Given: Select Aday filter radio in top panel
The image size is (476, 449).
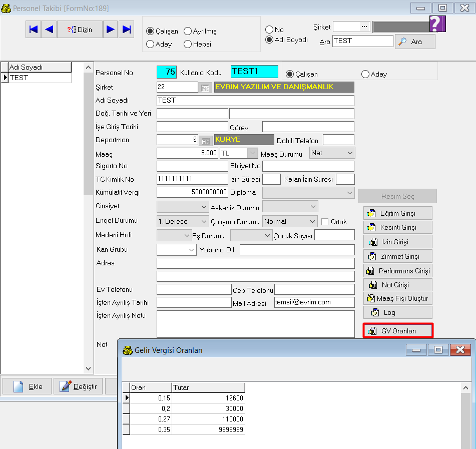Looking at the screenshot, I should click(150, 44).
